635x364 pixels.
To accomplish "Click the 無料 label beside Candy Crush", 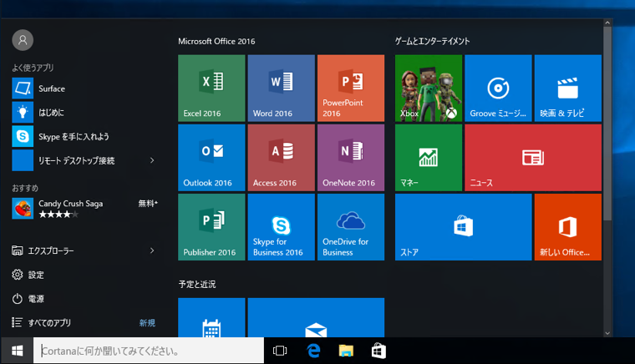I will pyautogui.click(x=148, y=204).
